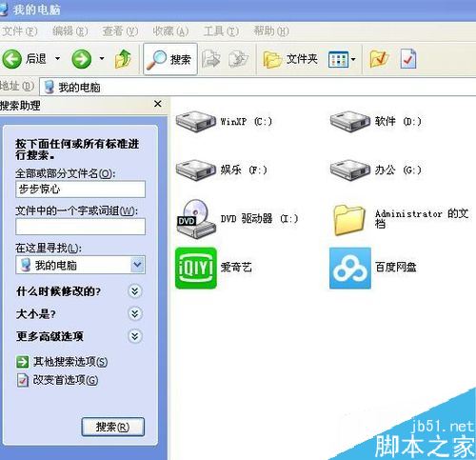Click the document with checkmark toolbar icon

(x=408, y=59)
